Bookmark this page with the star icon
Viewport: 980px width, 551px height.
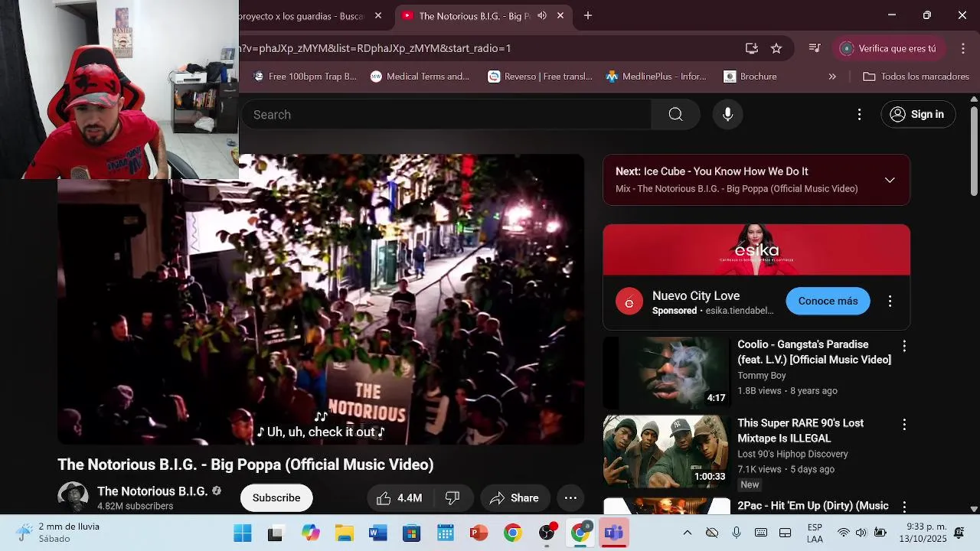tap(776, 48)
